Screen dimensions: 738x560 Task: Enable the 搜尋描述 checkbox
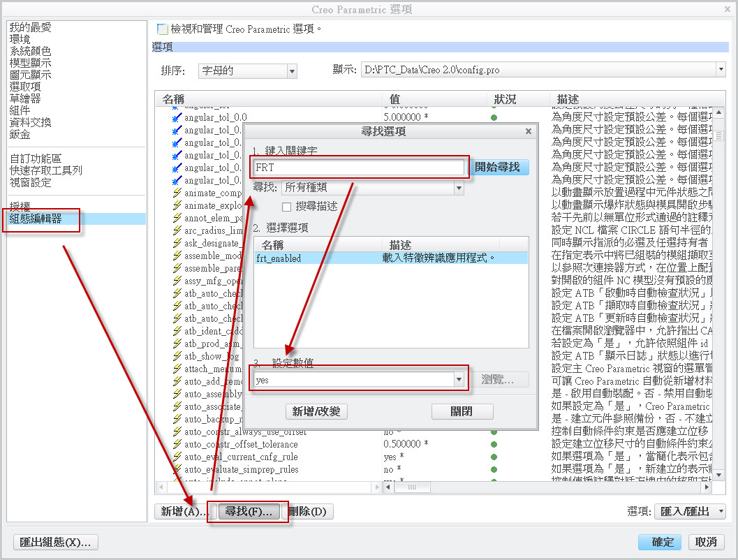click(286, 207)
